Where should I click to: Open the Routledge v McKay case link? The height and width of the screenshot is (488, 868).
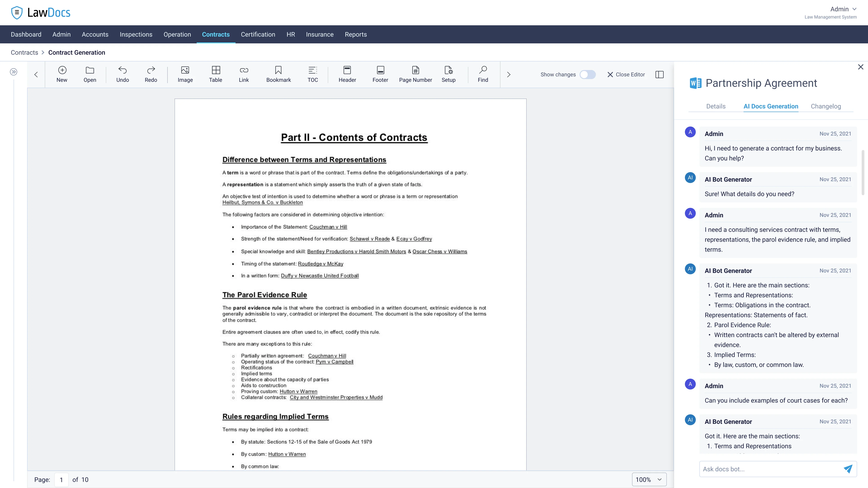tap(321, 264)
